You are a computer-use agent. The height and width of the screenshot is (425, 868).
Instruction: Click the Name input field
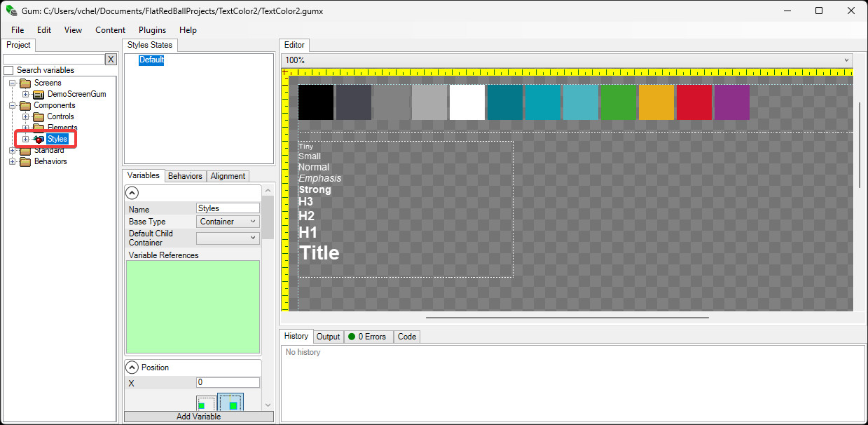[228, 208]
